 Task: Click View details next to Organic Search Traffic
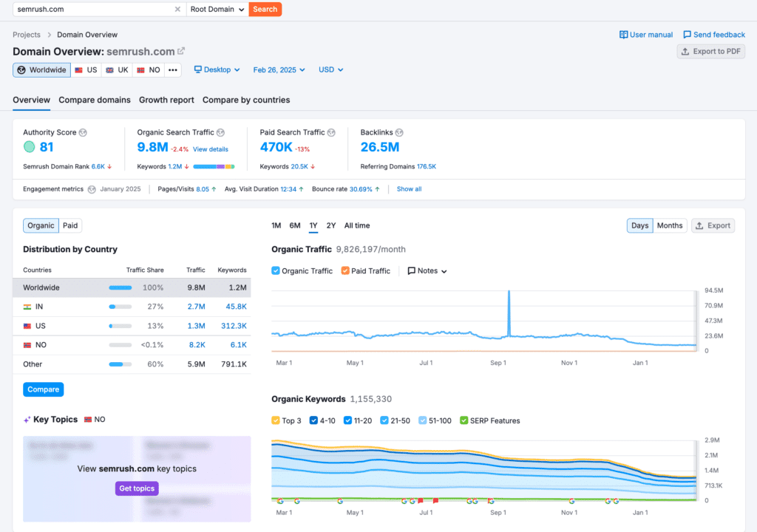211,149
